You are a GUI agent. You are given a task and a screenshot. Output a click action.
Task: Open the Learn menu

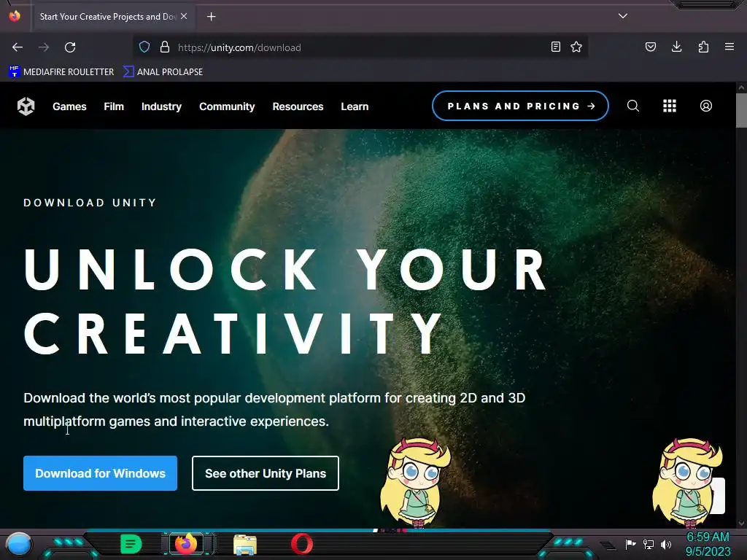click(x=355, y=106)
